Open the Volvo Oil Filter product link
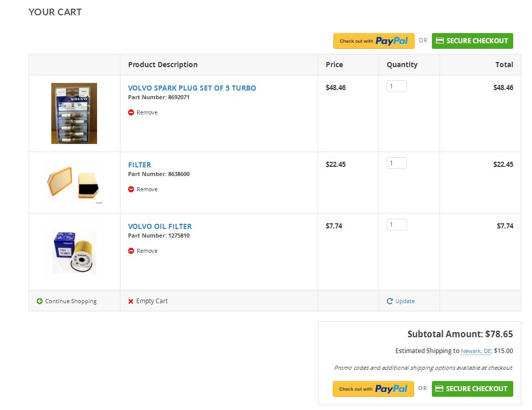 coord(160,226)
